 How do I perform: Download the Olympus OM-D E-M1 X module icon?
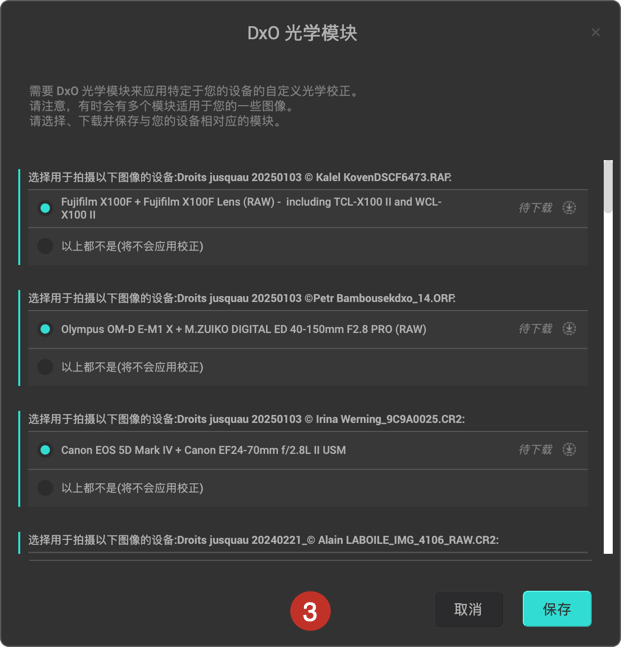pos(569,328)
